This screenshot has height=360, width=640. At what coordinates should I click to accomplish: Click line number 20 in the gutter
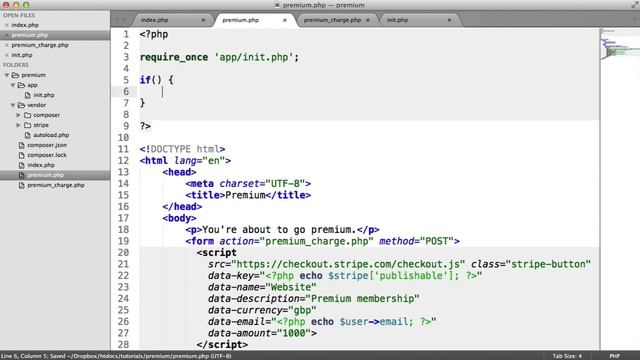click(x=123, y=253)
